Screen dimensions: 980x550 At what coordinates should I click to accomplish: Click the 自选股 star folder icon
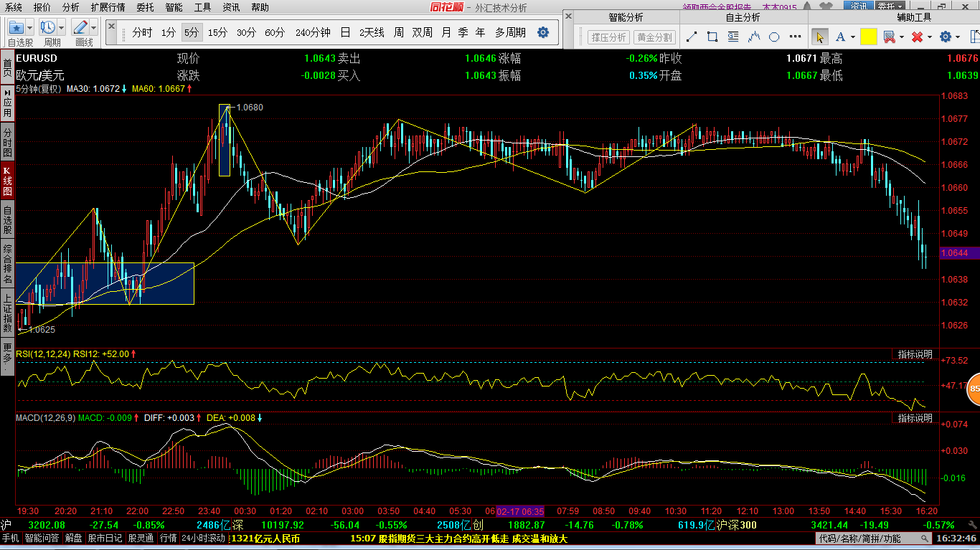(x=17, y=27)
